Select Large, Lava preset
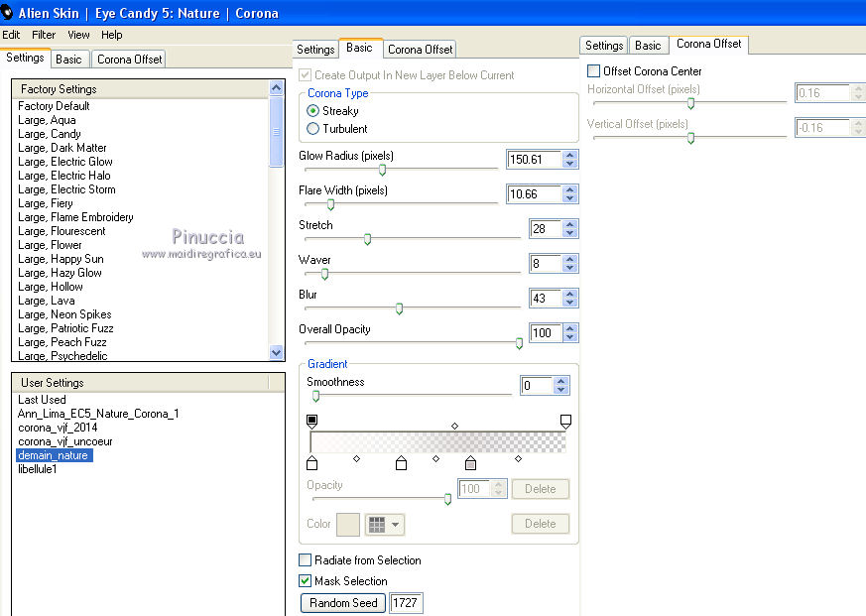The width and height of the screenshot is (866, 616). point(47,301)
